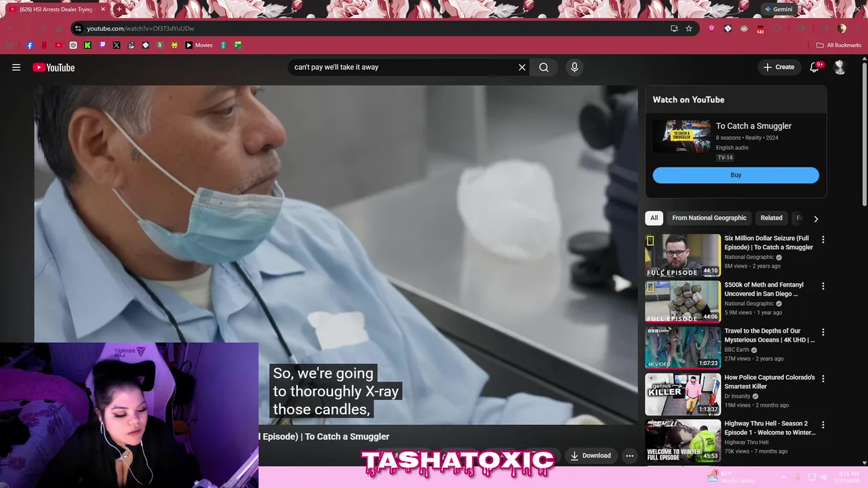The height and width of the screenshot is (488, 868).
Task: Open YouTube account avatar menu
Action: (840, 67)
